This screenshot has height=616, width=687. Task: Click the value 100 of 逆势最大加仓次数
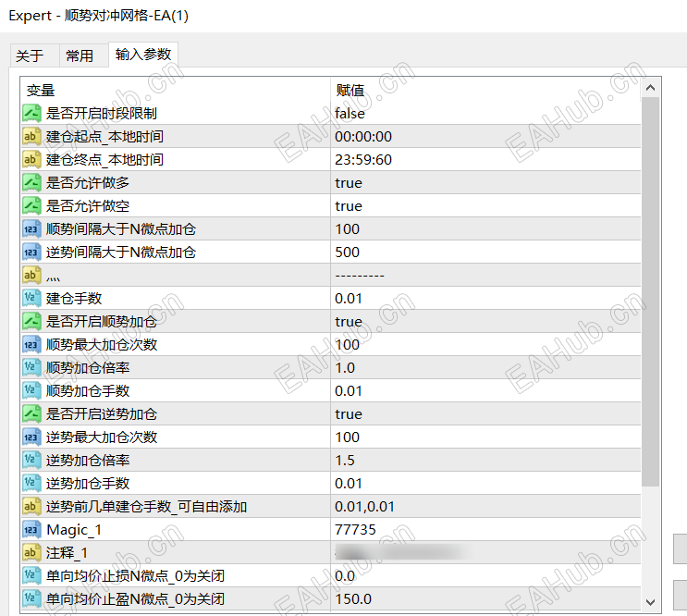click(347, 437)
